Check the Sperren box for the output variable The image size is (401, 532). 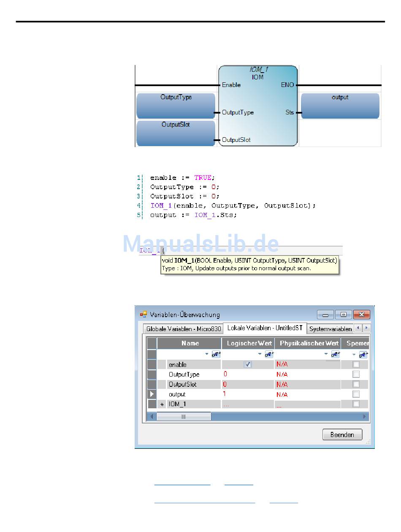[356, 394]
